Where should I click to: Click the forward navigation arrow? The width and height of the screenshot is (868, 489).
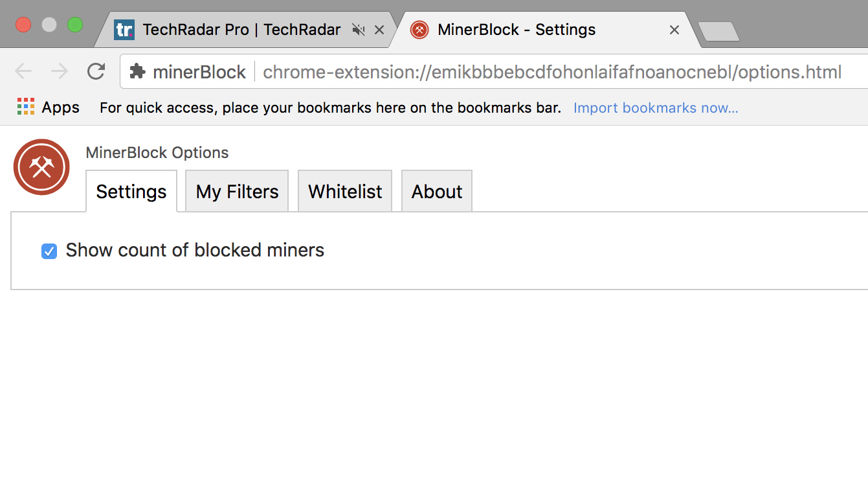coord(60,71)
